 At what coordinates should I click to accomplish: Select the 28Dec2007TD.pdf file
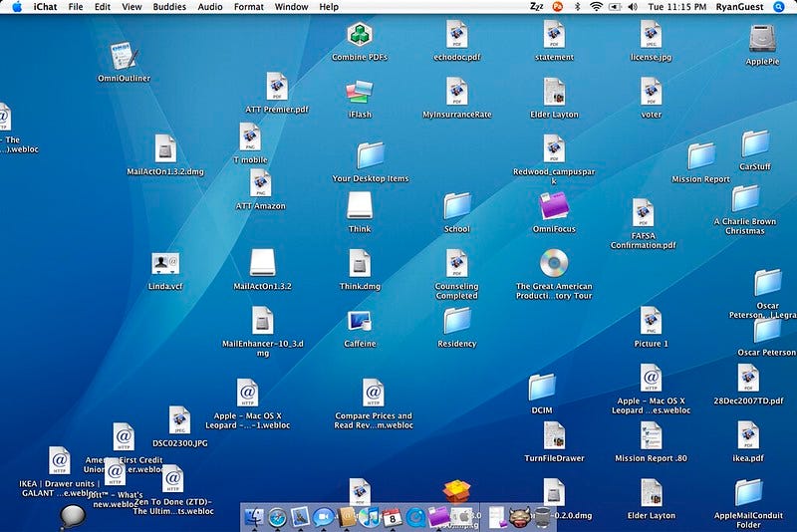tap(748, 378)
